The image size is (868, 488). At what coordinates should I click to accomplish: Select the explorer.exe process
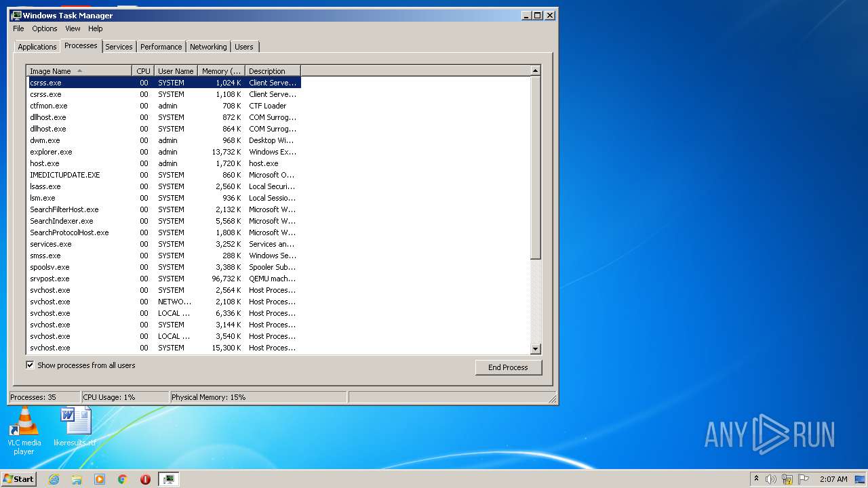point(163,152)
